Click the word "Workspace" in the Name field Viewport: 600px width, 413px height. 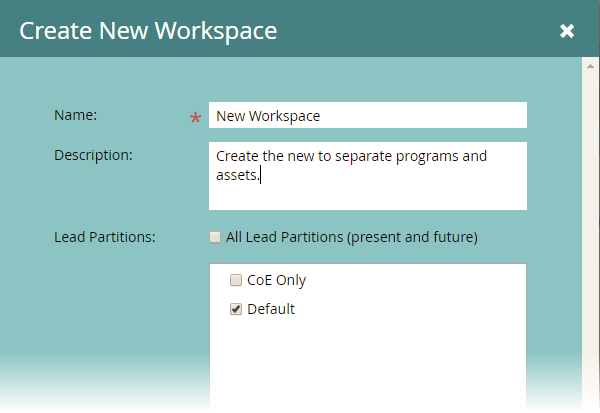[x=285, y=116]
